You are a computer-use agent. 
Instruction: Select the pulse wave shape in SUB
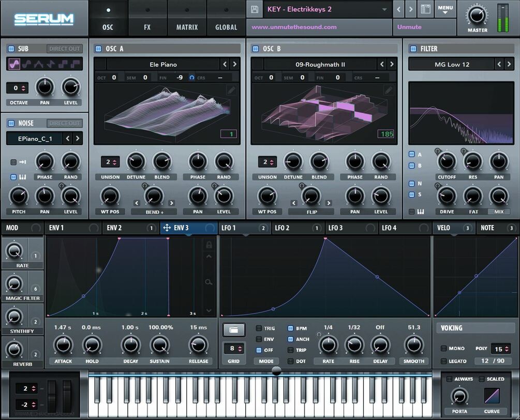click(76, 64)
